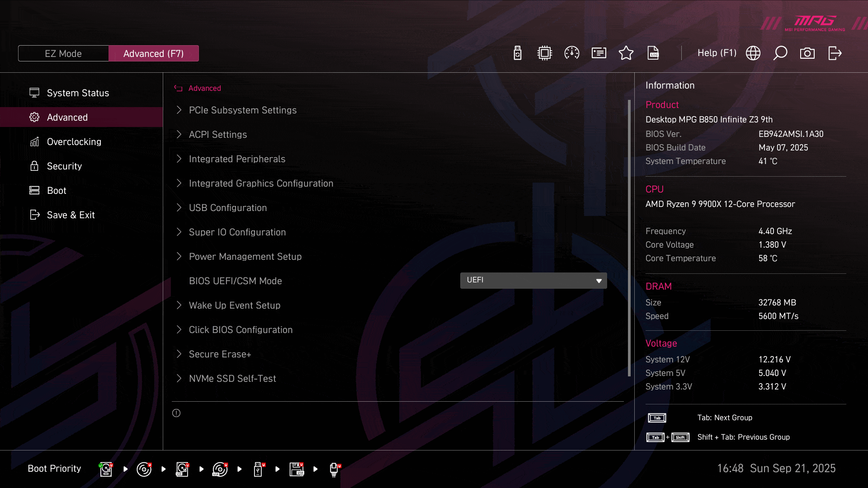Open the board explorer card icon
The width and height of the screenshot is (868, 488).
click(599, 53)
